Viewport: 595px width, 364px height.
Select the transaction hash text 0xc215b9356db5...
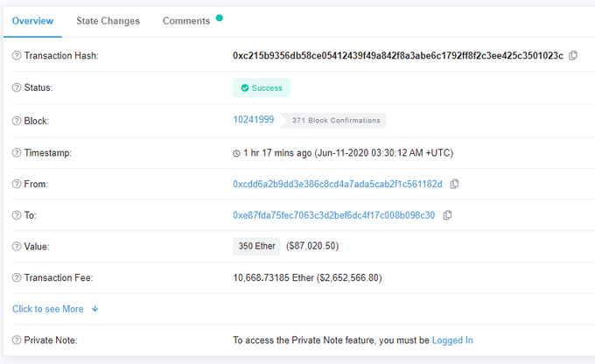[x=398, y=55]
